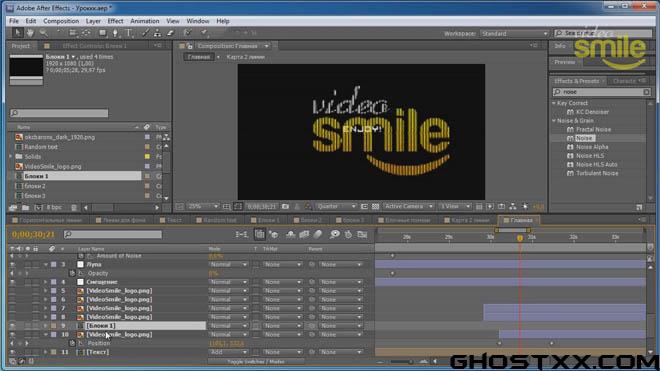The height and width of the screenshot is (371, 660).
Task: Select the Hand tool
Action: [x=30, y=33]
